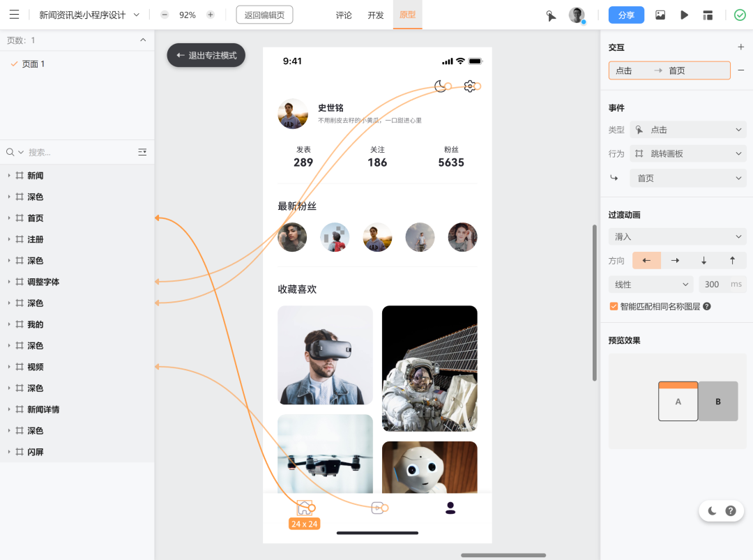The height and width of the screenshot is (560, 753).
Task: Open the smart match help tooltip icon
Action: 707,306
